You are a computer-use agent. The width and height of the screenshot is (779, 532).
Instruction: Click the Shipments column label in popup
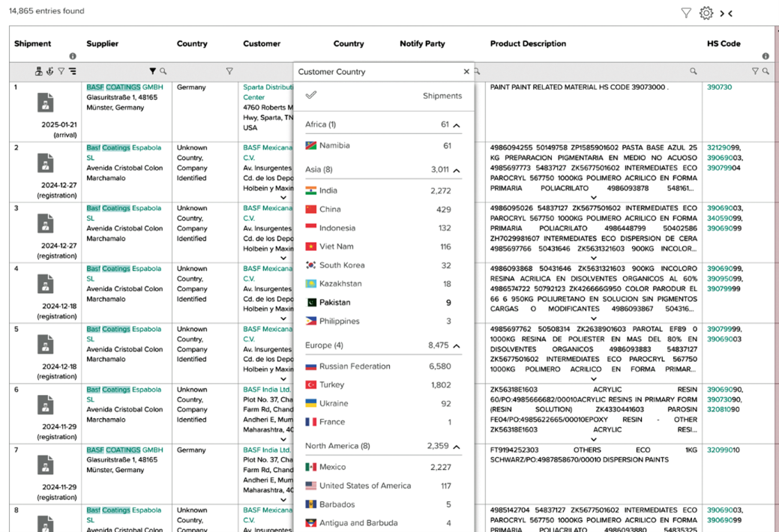442,96
